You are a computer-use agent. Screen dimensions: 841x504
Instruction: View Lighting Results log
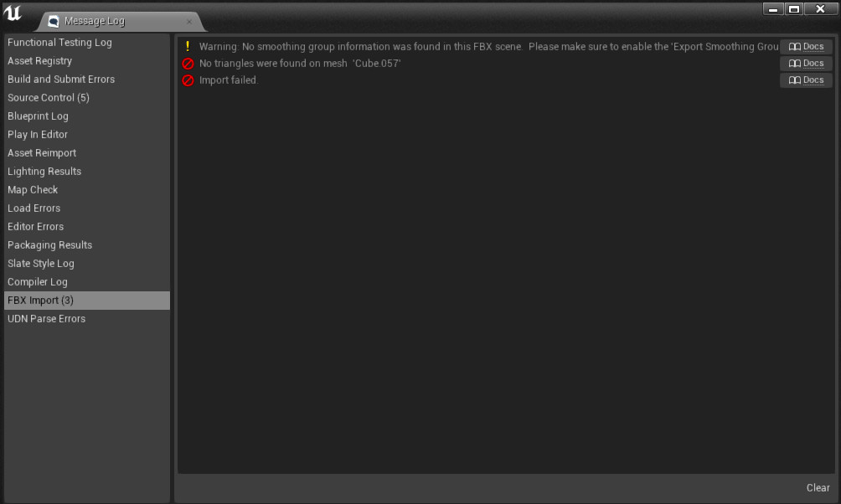point(87,172)
